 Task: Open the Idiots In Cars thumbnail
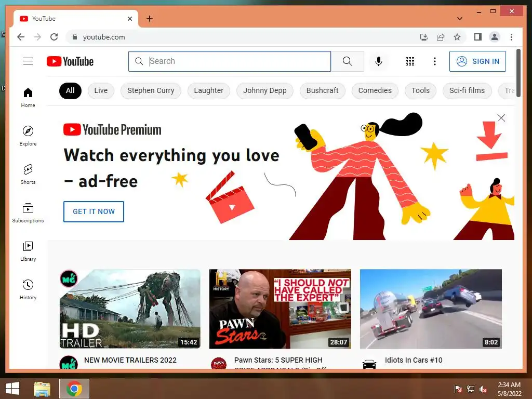click(431, 309)
